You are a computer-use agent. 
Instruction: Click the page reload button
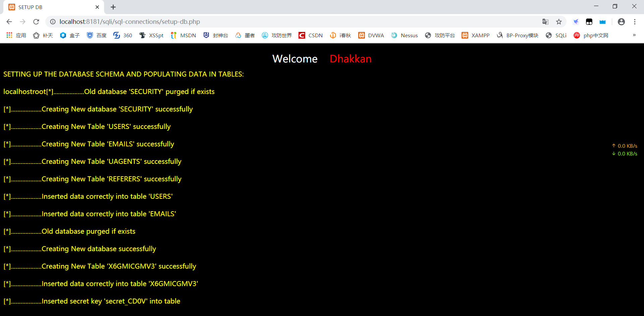(x=36, y=21)
